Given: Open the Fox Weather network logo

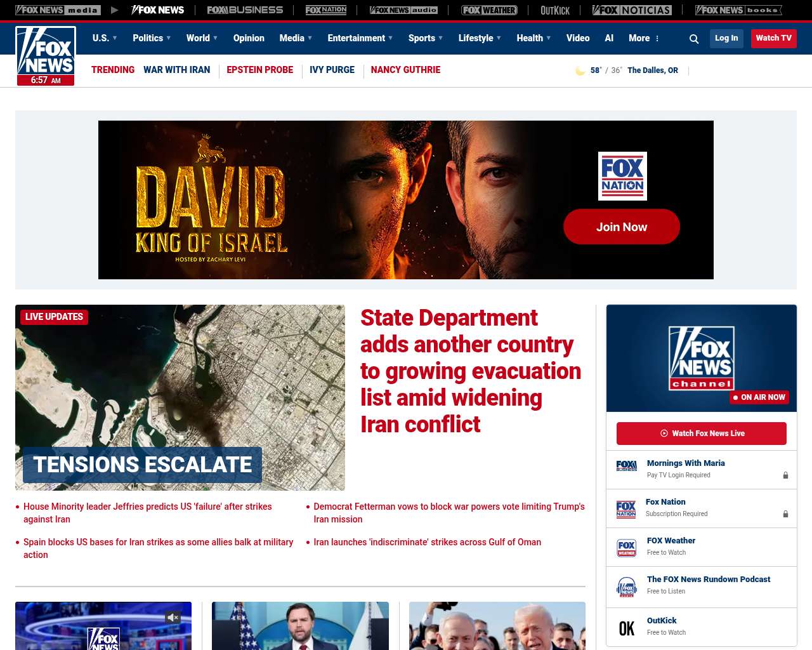Looking at the screenshot, I should 489,10.
